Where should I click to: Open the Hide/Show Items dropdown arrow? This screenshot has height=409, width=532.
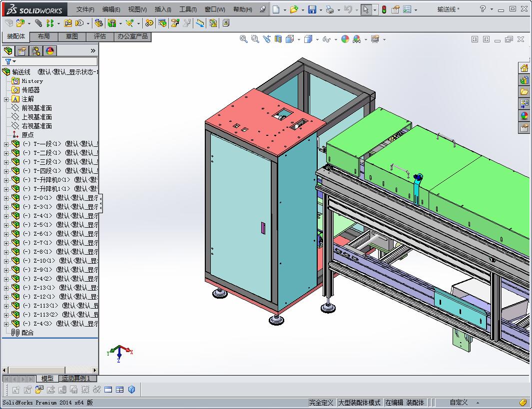coord(336,39)
